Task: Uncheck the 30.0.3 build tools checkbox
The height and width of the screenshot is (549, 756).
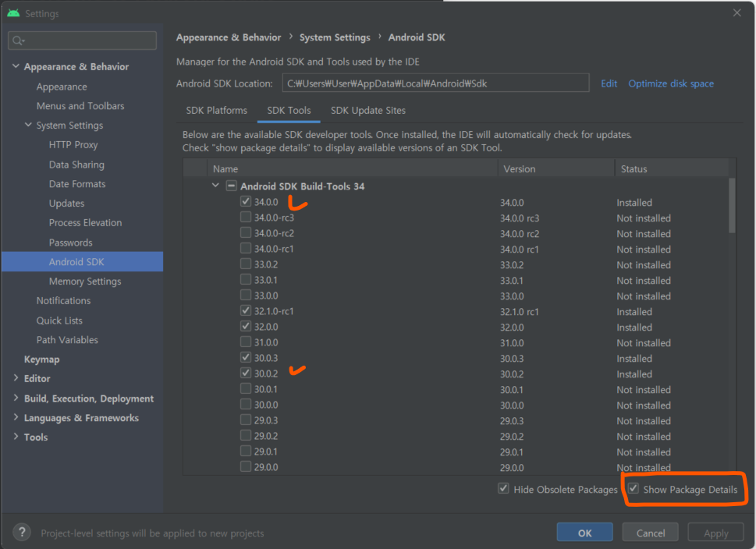Action: pos(246,358)
